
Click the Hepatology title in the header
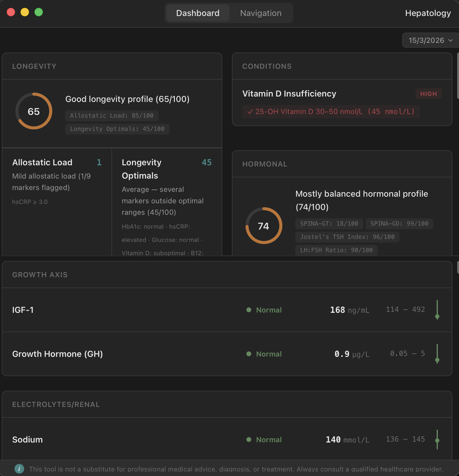428,13
